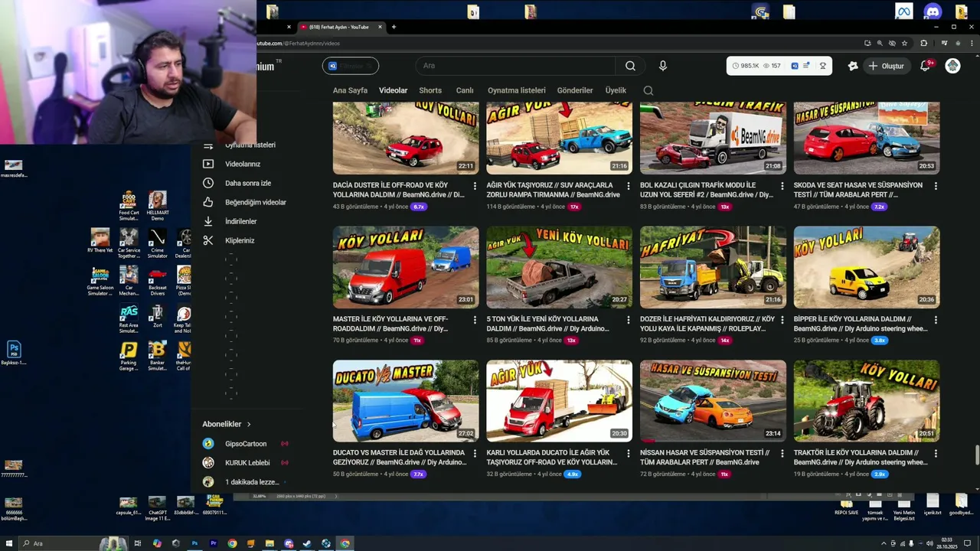Open Photoshop from the taskbar

194,543
